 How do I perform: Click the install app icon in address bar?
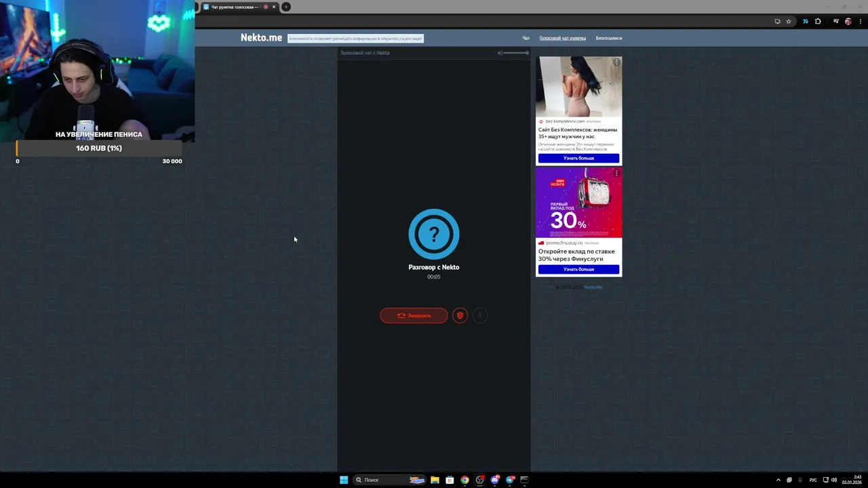pos(777,22)
